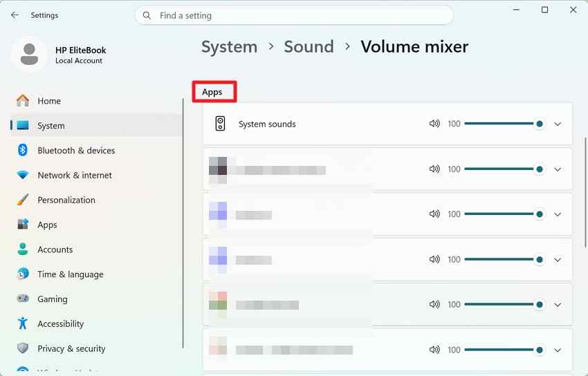
Task: Go back using the Settings back arrow
Action: pos(15,15)
